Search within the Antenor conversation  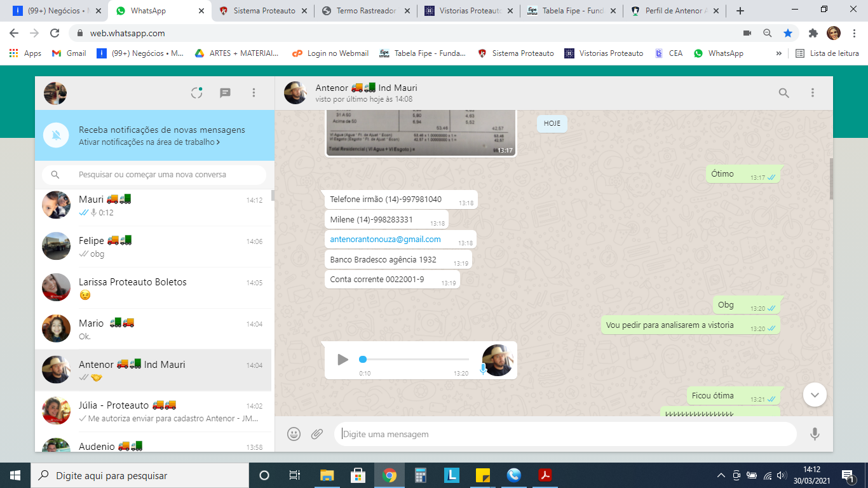(783, 93)
